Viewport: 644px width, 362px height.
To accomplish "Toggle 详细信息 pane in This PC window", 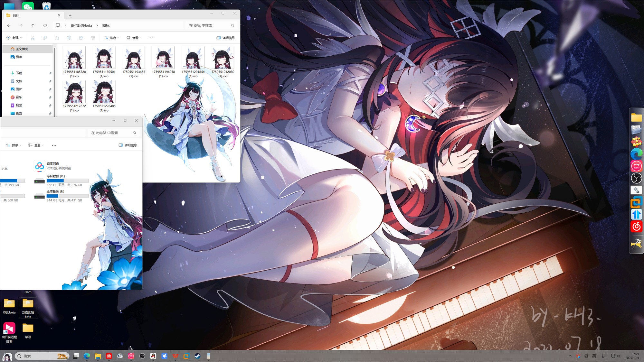I will coord(128,145).
